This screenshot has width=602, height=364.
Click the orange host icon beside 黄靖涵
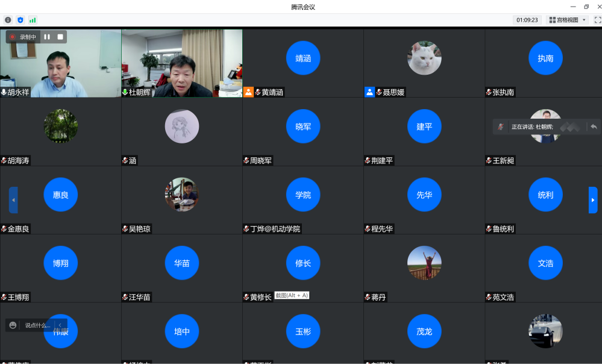click(248, 92)
